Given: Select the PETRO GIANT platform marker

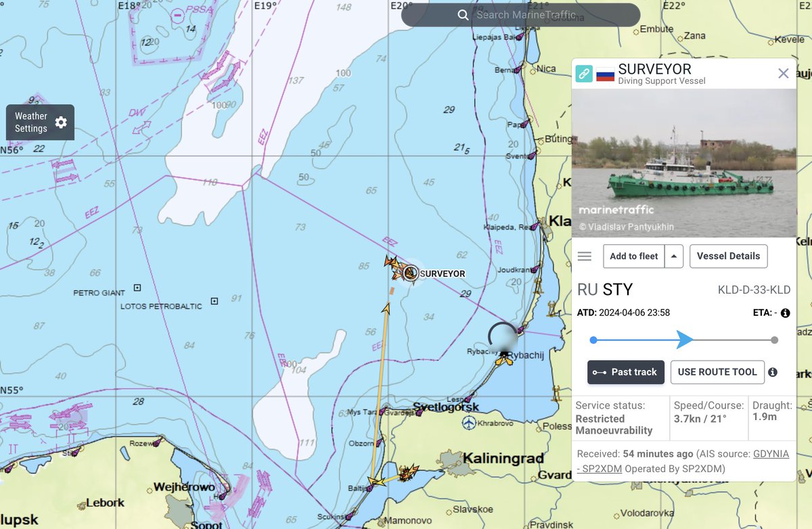Looking at the screenshot, I should coord(137,287).
